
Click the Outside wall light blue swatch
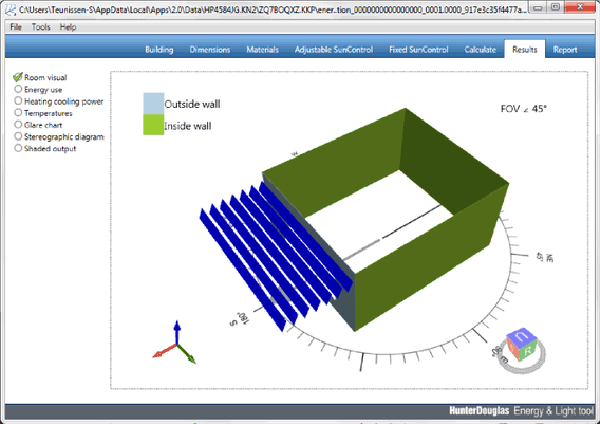[153, 103]
